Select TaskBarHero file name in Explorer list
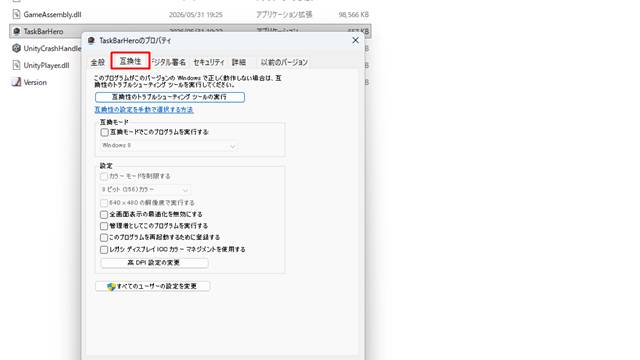This screenshot has height=360, width=640. pyautogui.click(x=43, y=31)
